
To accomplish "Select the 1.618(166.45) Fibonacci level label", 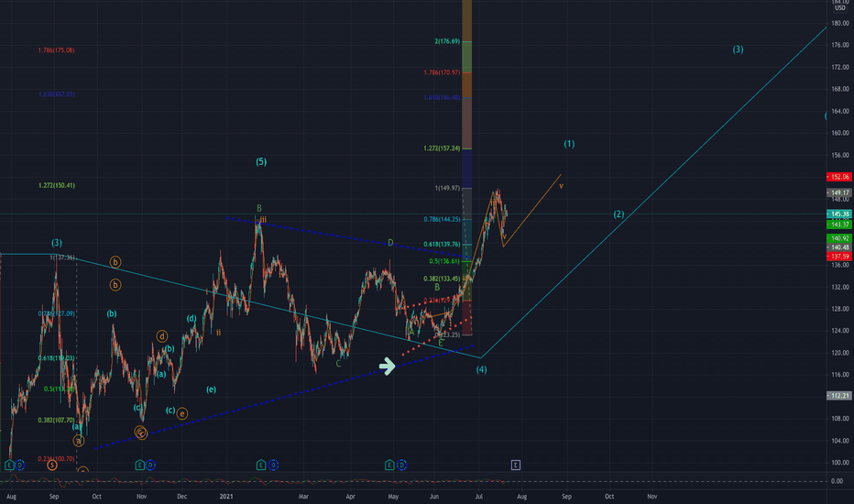I will (x=442, y=97).
